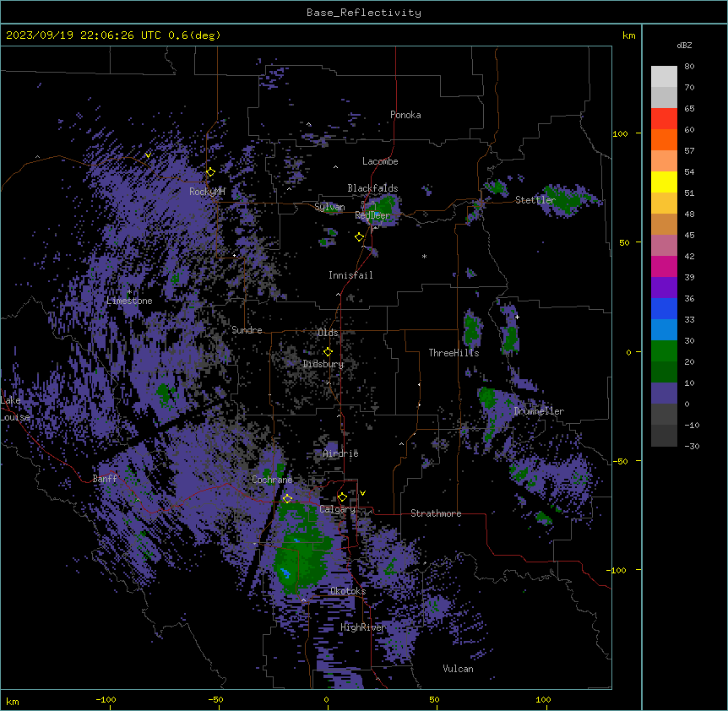728x711 pixels.
Task: Click the white plus marker northeast of ThreeHills
Action: [x=517, y=317]
